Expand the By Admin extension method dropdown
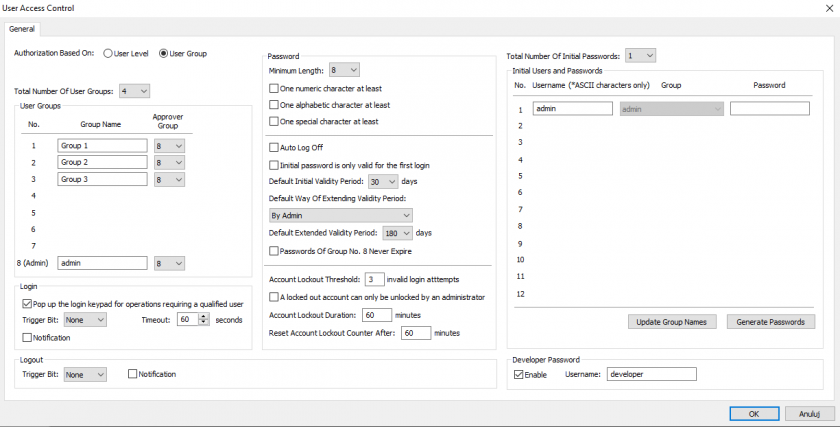 [x=341, y=215]
